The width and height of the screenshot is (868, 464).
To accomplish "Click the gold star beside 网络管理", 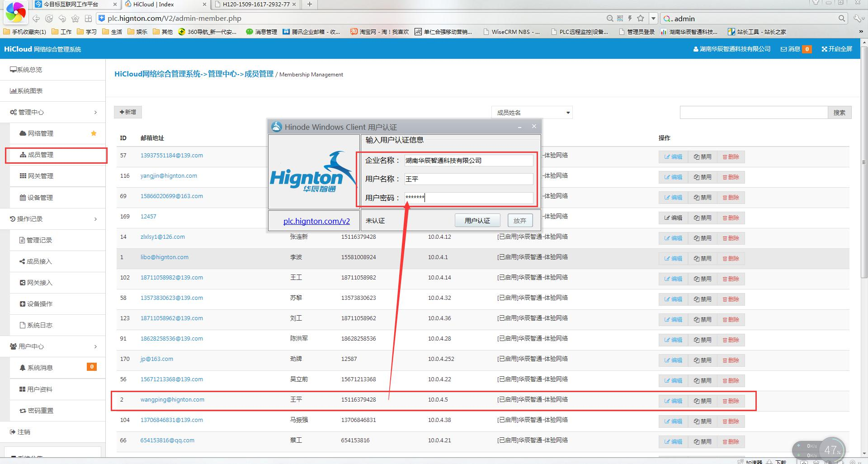I will (x=94, y=133).
